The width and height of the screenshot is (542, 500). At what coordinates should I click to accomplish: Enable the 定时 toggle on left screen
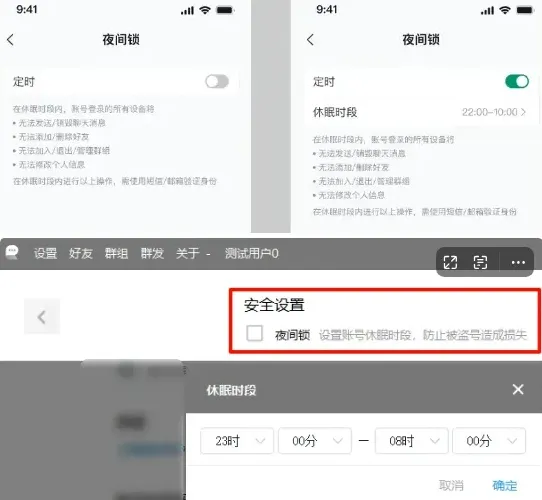217,82
